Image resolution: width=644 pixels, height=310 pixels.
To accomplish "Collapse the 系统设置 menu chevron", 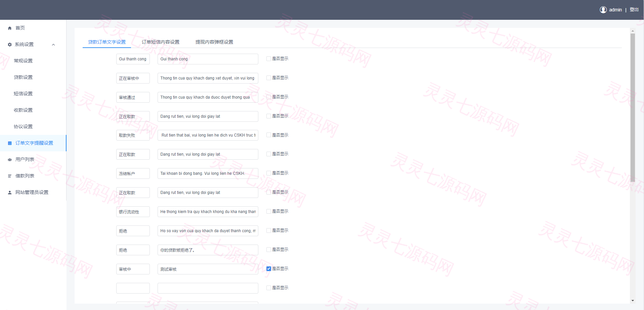I will tap(53, 45).
